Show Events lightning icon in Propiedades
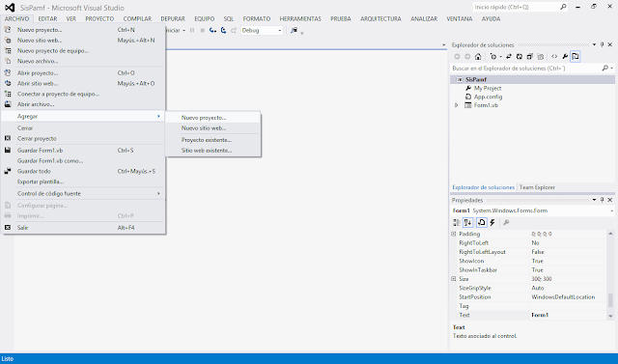Screen dimensions: 618x364 tap(492, 223)
